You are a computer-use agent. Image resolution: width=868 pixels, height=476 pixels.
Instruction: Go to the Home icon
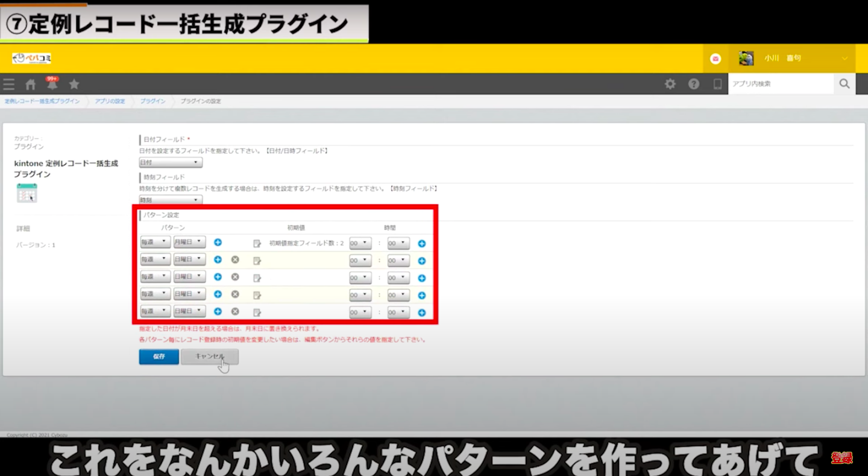[x=30, y=84]
